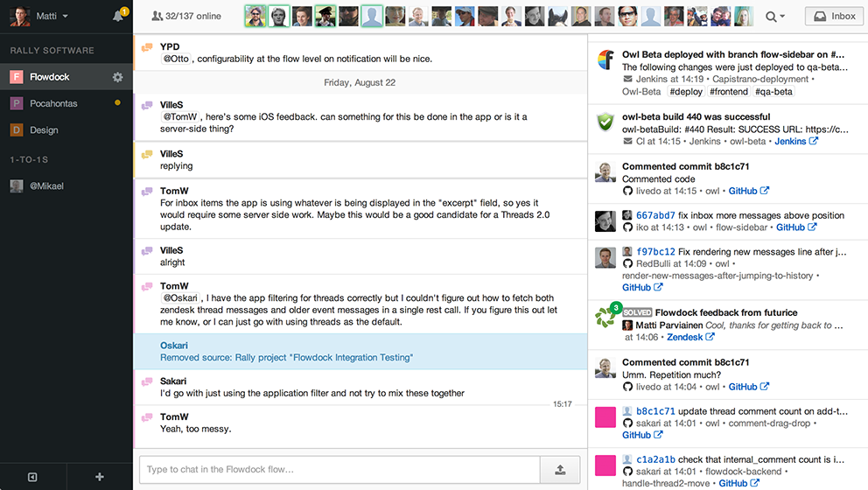Open the Jenkins external link
This screenshot has height=490, width=868.
point(795,141)
